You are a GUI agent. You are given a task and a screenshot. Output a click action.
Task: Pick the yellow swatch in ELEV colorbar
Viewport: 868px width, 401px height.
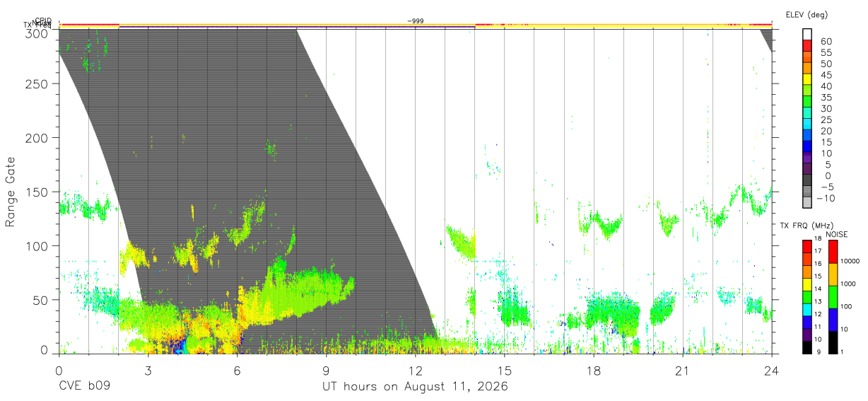click(x=808, y=79)
